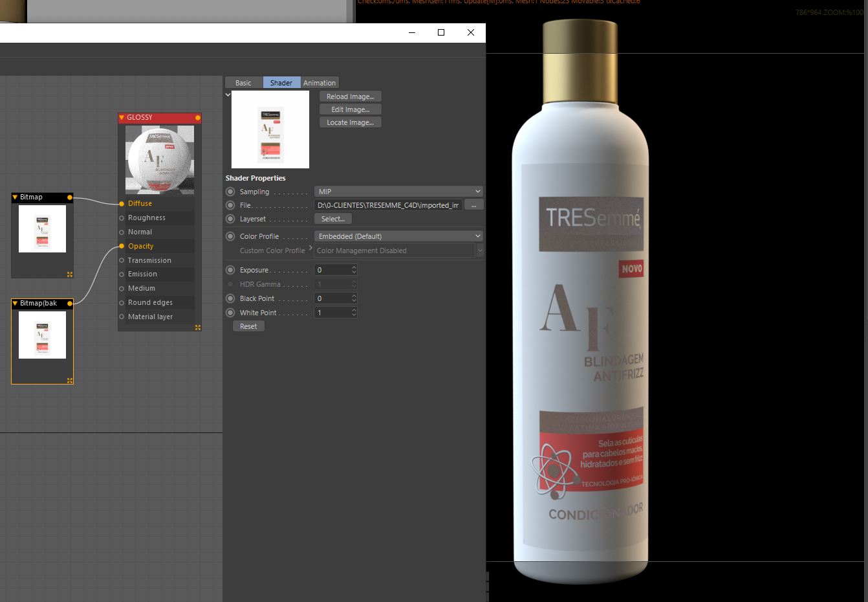Click the Locate Image button

[x=351, y=122]
